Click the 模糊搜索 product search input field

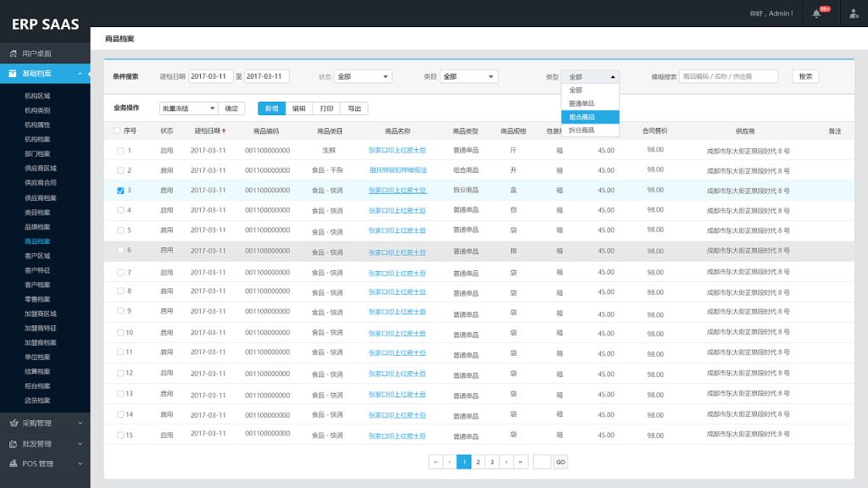click(729, 76)
